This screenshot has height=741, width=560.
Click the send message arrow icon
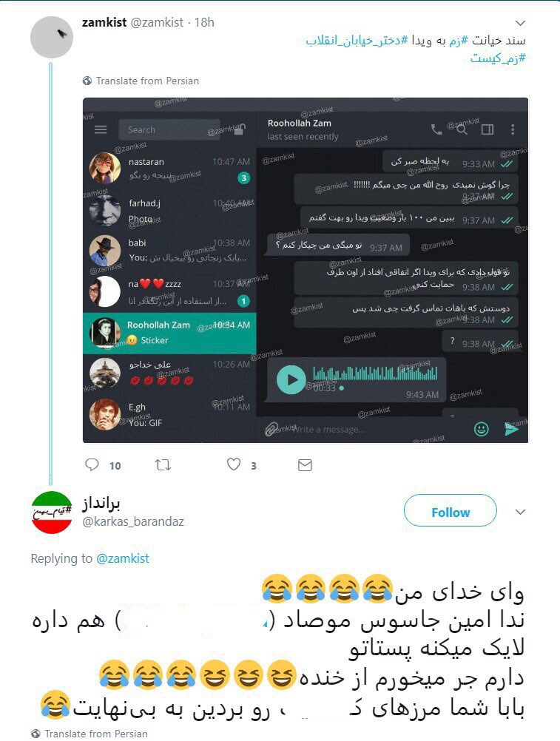(x=511, y=429)
